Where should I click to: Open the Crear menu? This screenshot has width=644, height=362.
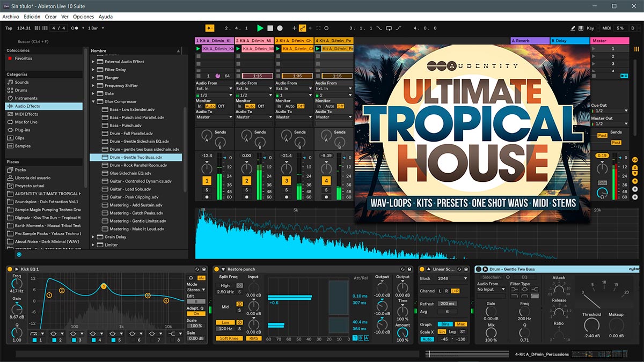(x=50, y=17)
